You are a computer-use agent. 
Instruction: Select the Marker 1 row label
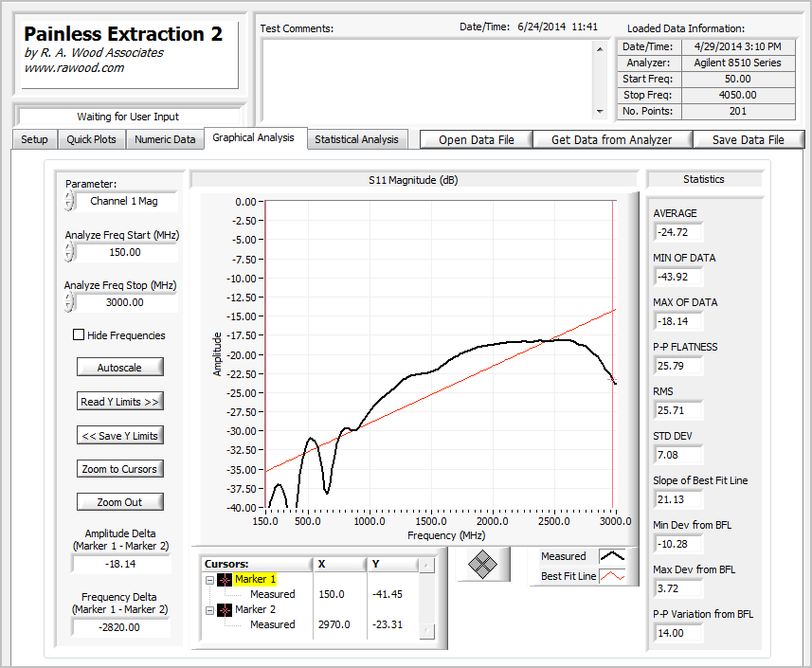[x=255, y=580]
